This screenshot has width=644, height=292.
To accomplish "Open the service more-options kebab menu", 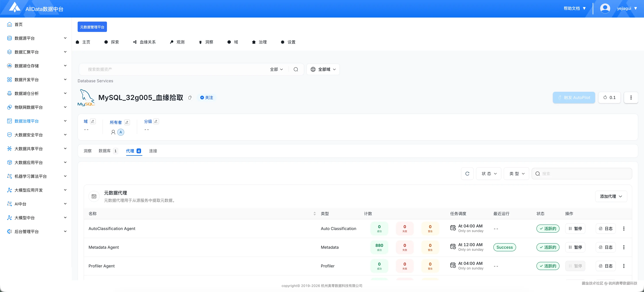I will [x=631, y=98].
